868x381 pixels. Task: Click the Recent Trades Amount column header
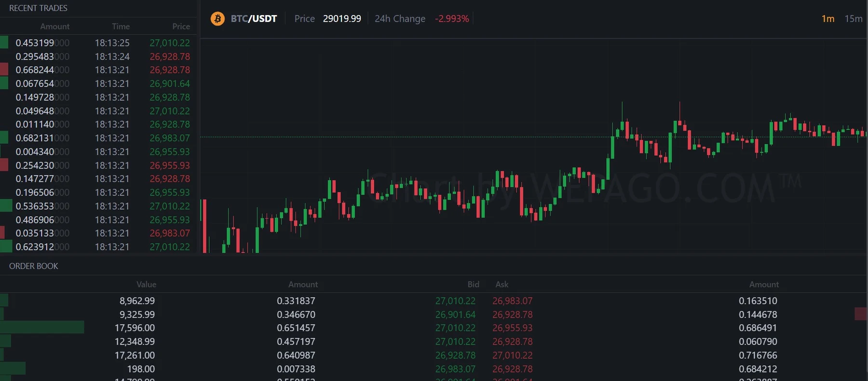pos(54,27)
